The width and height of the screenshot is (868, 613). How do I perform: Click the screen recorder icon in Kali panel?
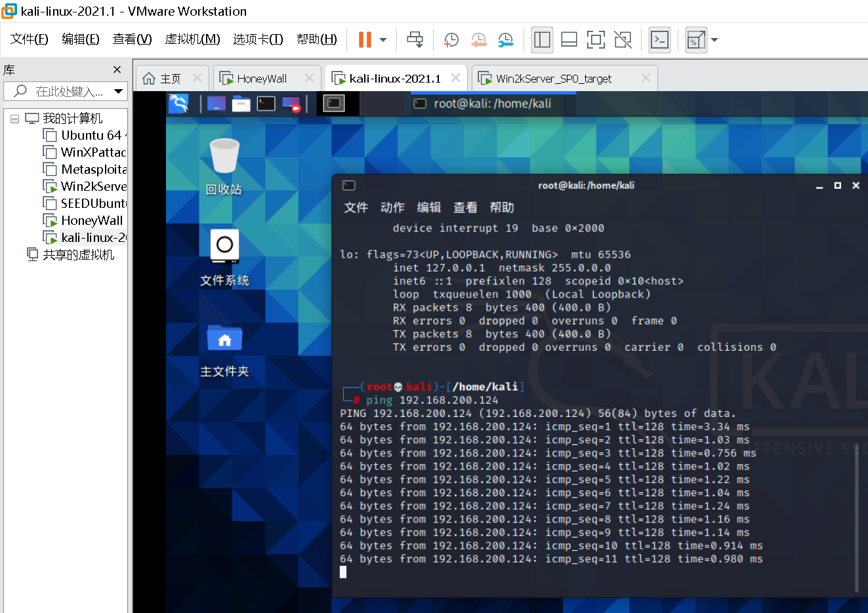291,104
